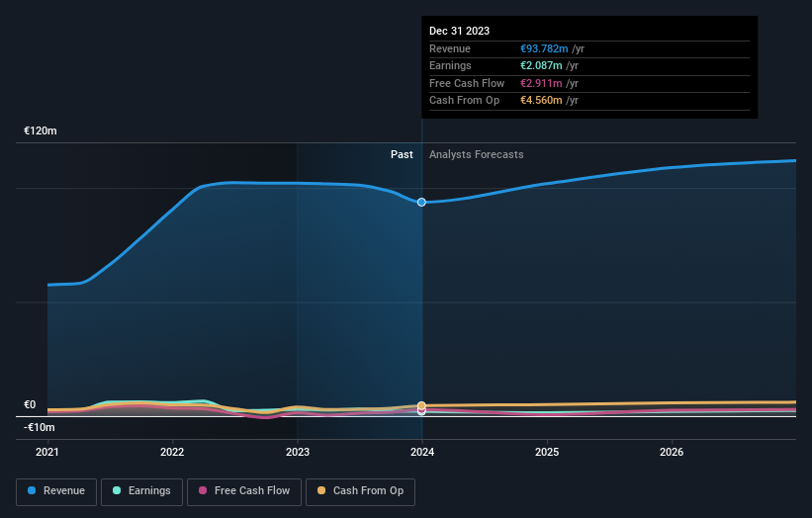The width and height of the screenshot is (812, 518).
Task: Toggle the Revenue legend button
Action: (56, 491)
